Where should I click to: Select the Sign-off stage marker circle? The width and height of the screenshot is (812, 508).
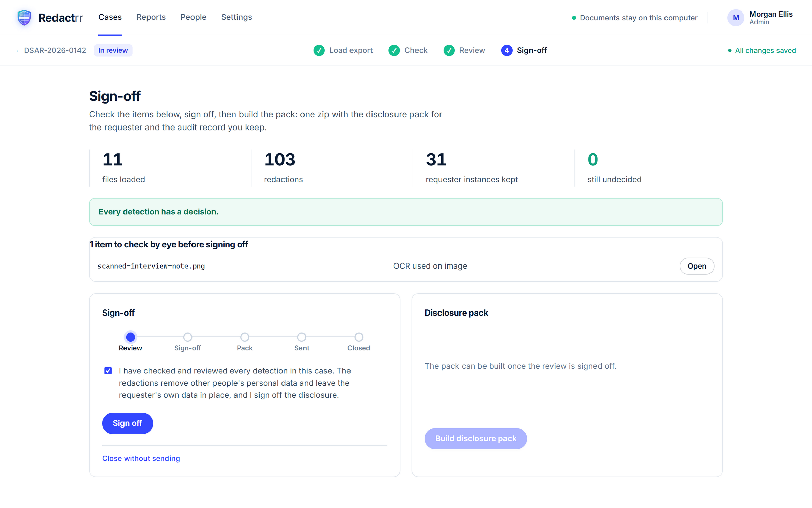[187, 337]
